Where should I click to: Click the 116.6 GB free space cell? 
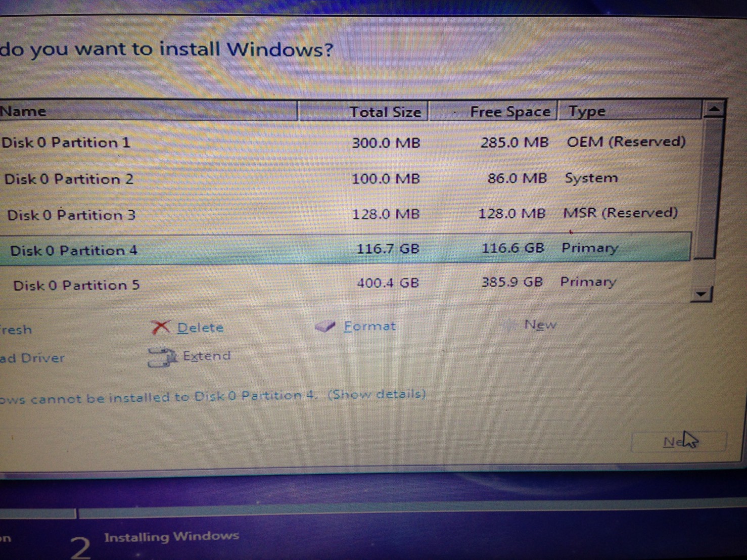[x=513, y=248]
